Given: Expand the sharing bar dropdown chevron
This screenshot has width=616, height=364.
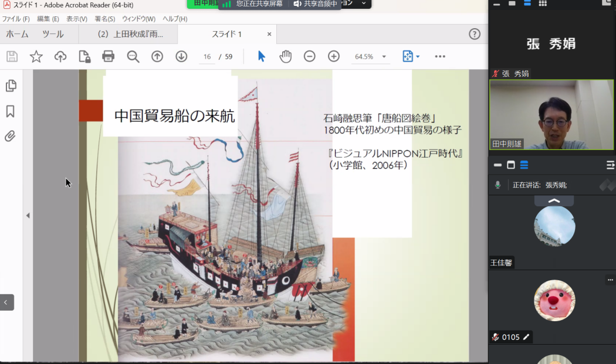Looking at the screenshot, I should coord(364,3).
